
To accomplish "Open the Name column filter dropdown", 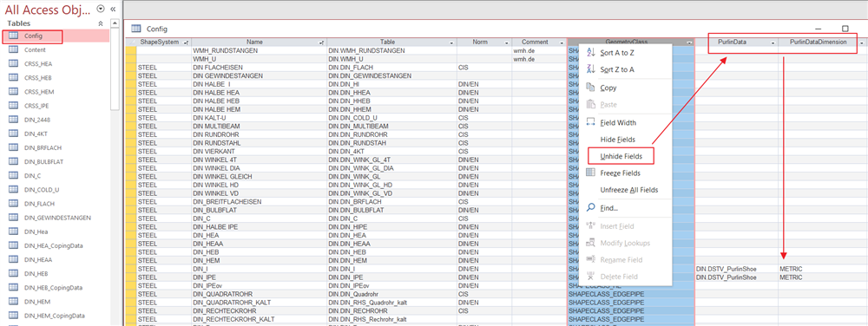I will [322, 42].
